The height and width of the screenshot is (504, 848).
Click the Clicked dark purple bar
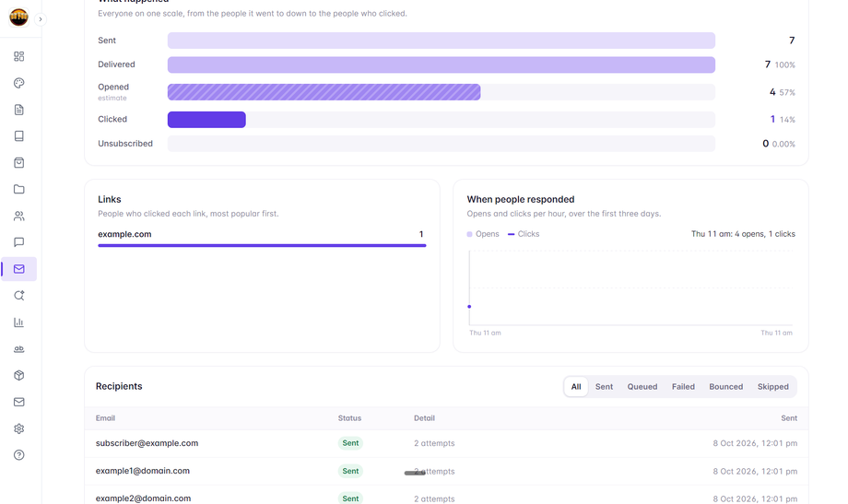tap(206, 120)
